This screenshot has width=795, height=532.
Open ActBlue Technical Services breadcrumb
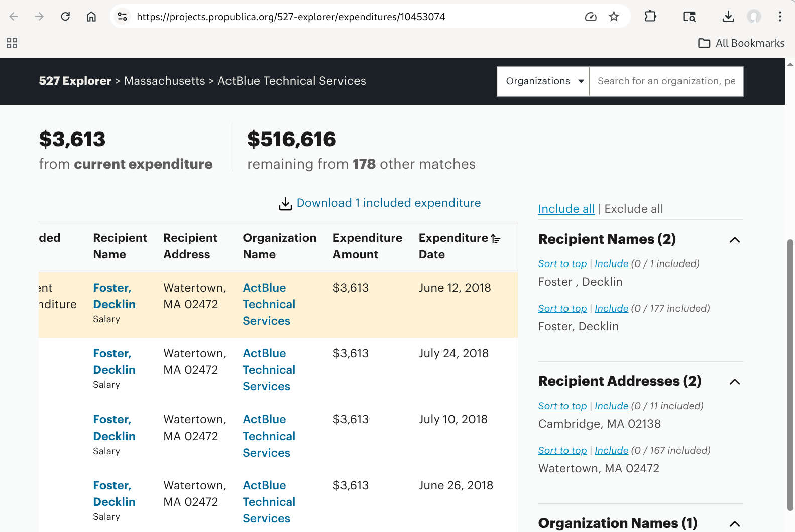click(x=292, y=81)
